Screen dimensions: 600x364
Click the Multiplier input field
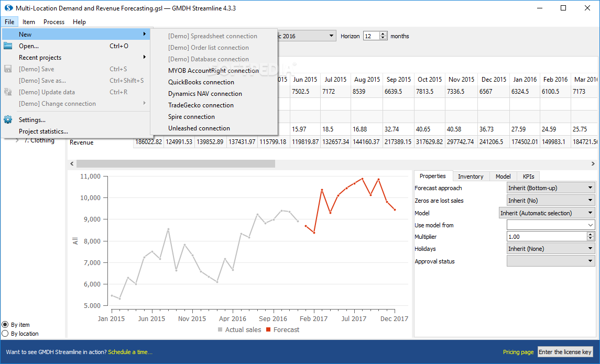[x=547, y=236]
